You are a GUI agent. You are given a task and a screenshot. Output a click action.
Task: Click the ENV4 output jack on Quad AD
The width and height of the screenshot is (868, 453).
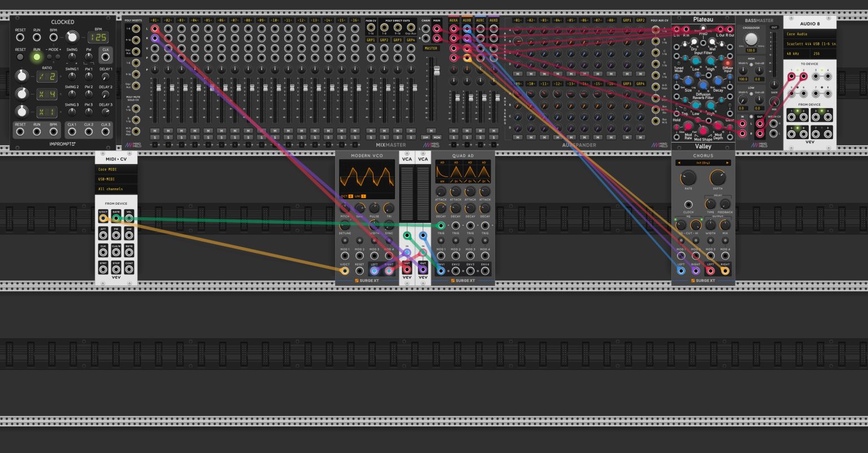[x=485, y=271]
